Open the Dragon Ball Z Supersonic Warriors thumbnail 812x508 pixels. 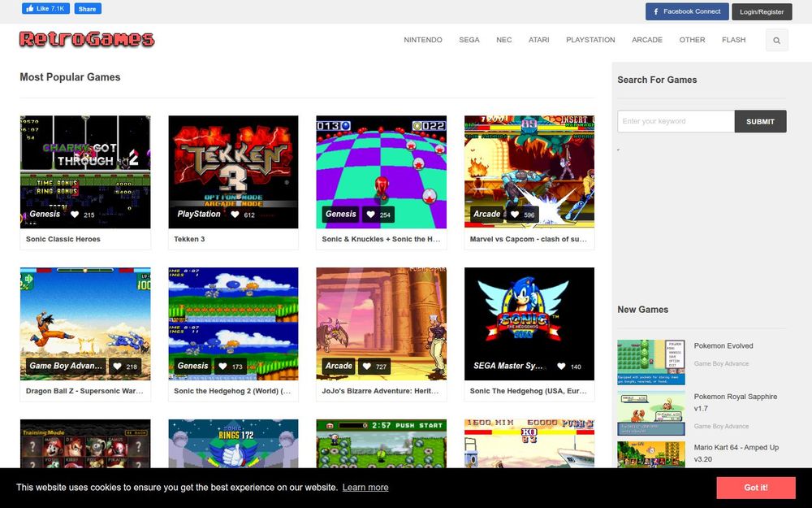coord(85,323)
